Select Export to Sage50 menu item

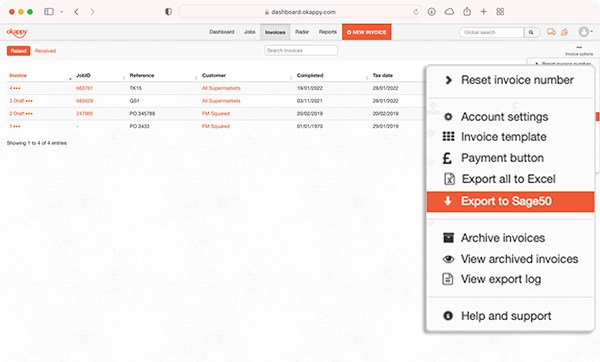point(510,201)
